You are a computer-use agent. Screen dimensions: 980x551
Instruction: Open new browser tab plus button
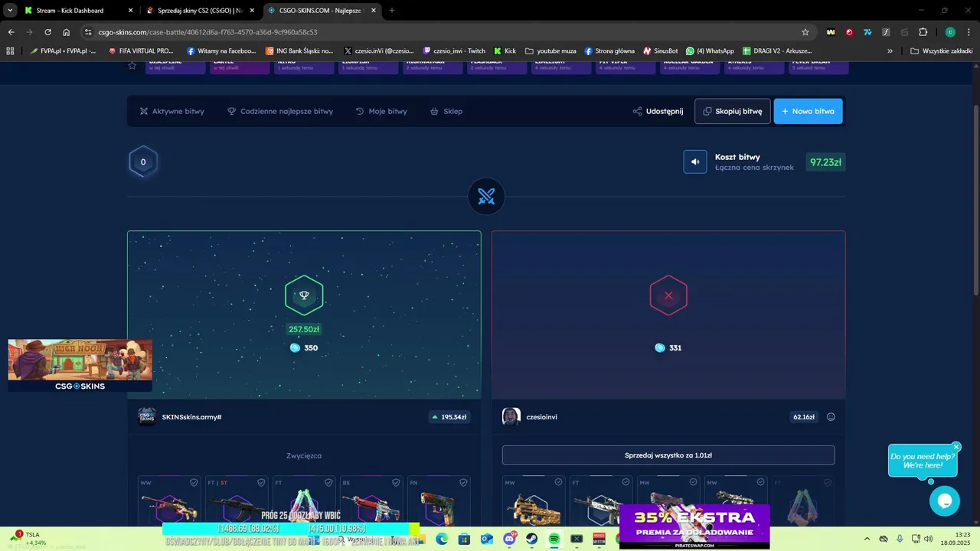(392, 11)
